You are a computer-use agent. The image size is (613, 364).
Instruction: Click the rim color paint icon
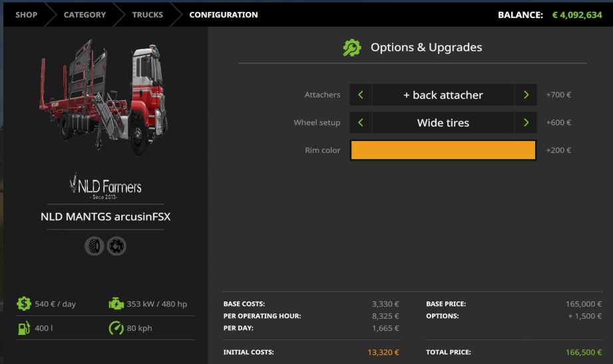tap(116, 246)
